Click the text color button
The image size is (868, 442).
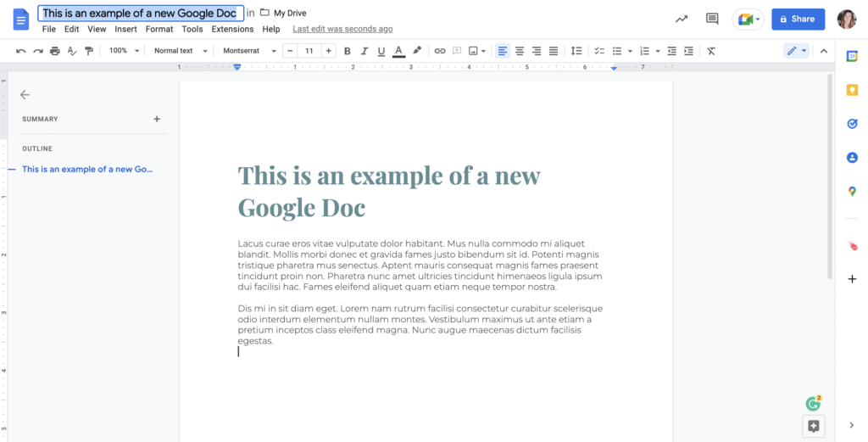coord(398,51)
